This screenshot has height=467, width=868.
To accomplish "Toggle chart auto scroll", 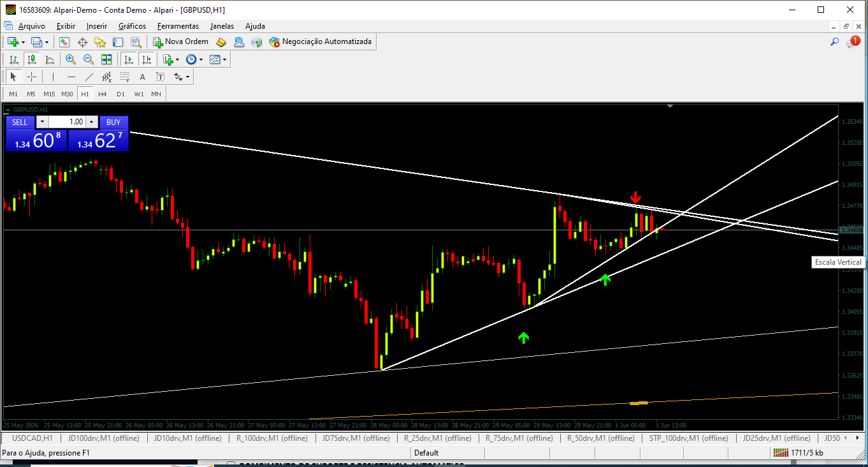I will tap(129, 59).
